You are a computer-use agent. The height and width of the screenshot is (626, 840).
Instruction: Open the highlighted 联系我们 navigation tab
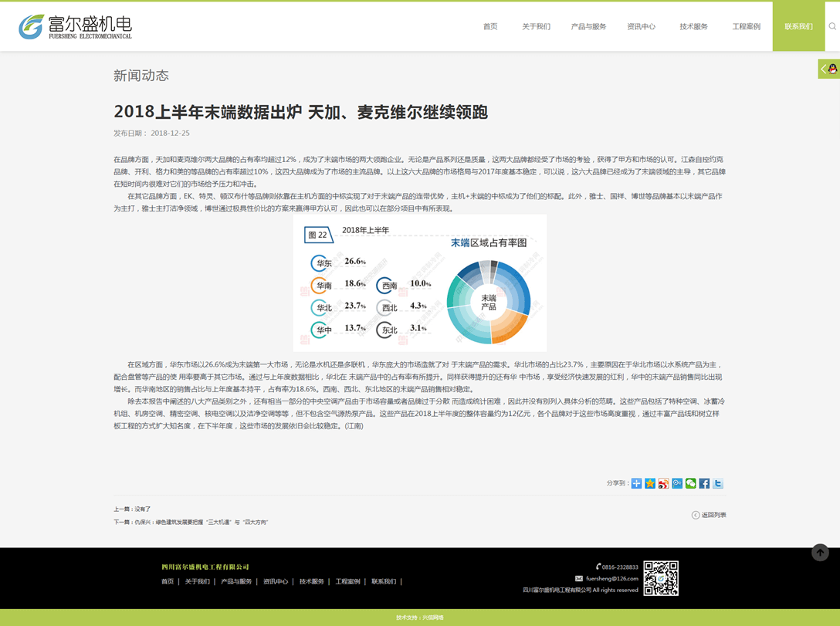pos(798,26)
